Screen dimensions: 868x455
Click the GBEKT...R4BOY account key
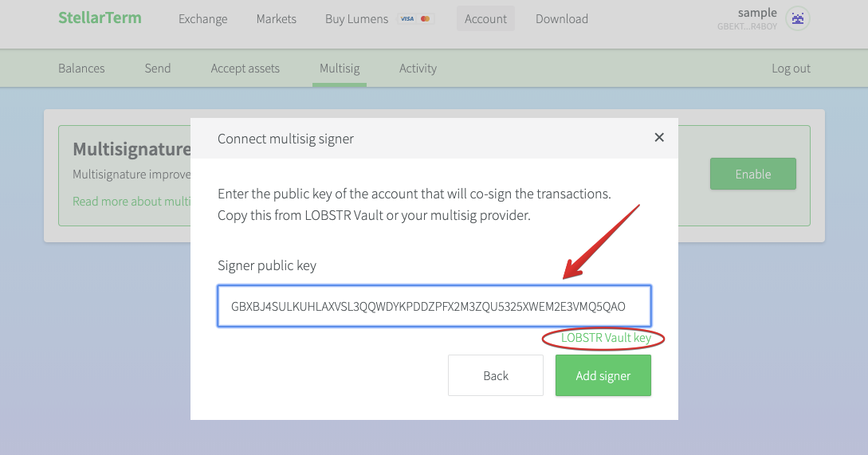pyautogui.click(x=748, y=26)
